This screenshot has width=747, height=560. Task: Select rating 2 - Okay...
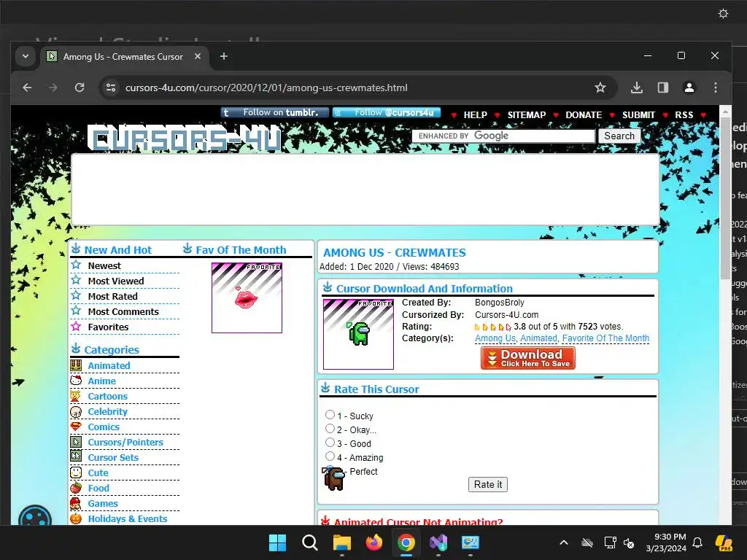tap(330, 429)
